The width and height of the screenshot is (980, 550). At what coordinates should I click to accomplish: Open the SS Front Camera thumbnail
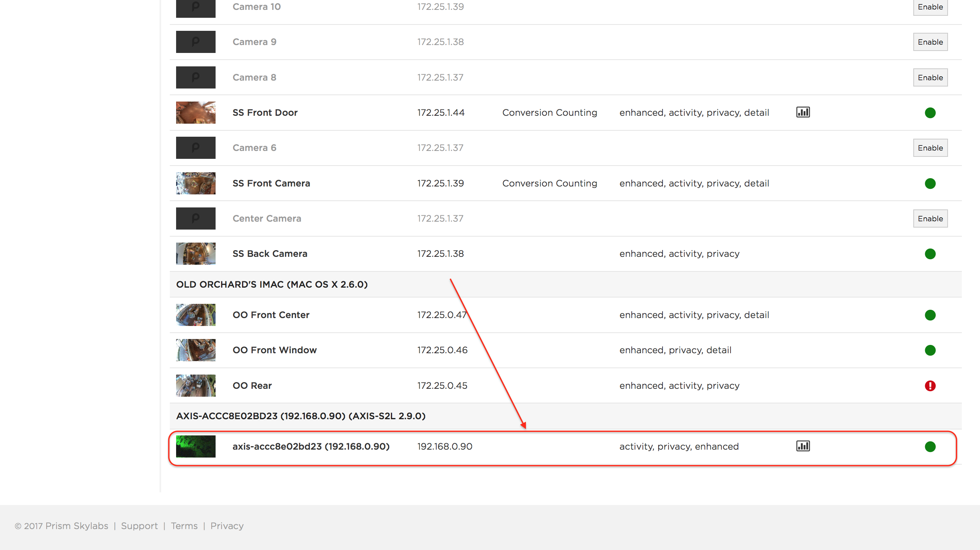coord(196,183)
